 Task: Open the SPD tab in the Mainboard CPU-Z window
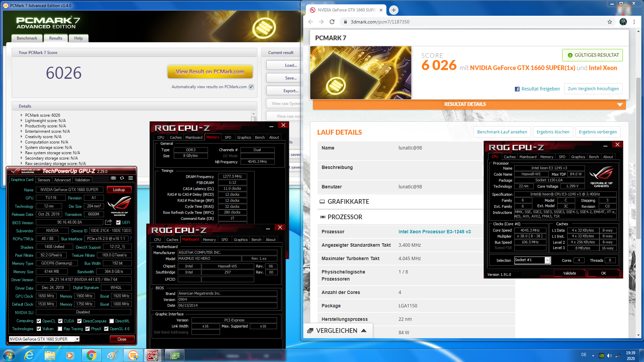point(225,240)
